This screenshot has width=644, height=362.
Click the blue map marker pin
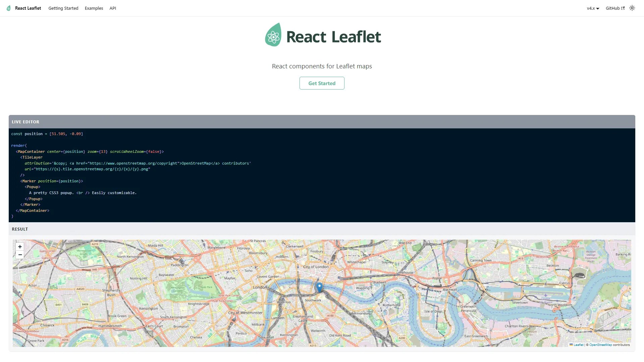point(319,287)
